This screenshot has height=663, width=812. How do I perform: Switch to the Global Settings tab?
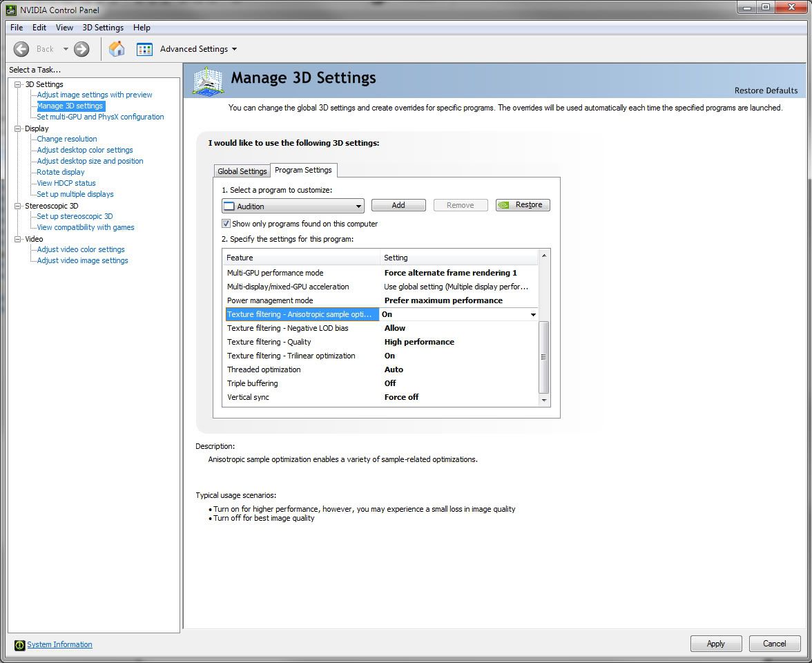[242, 171]
